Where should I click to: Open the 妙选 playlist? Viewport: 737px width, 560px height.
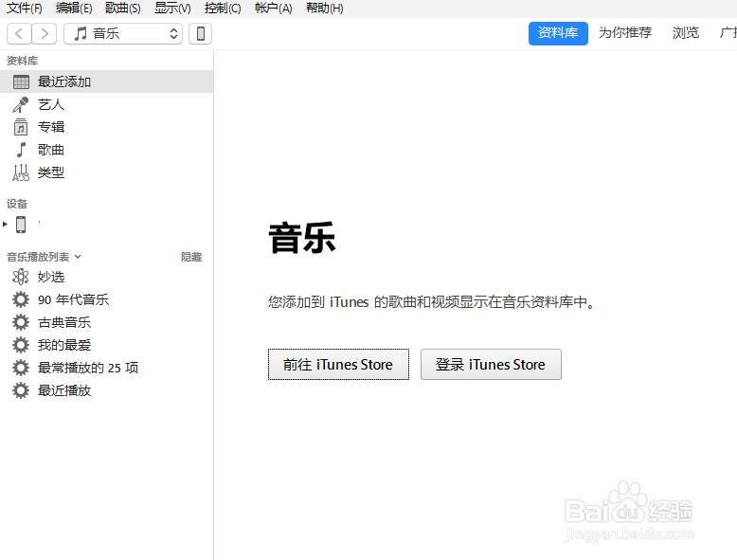coord(107,277)
